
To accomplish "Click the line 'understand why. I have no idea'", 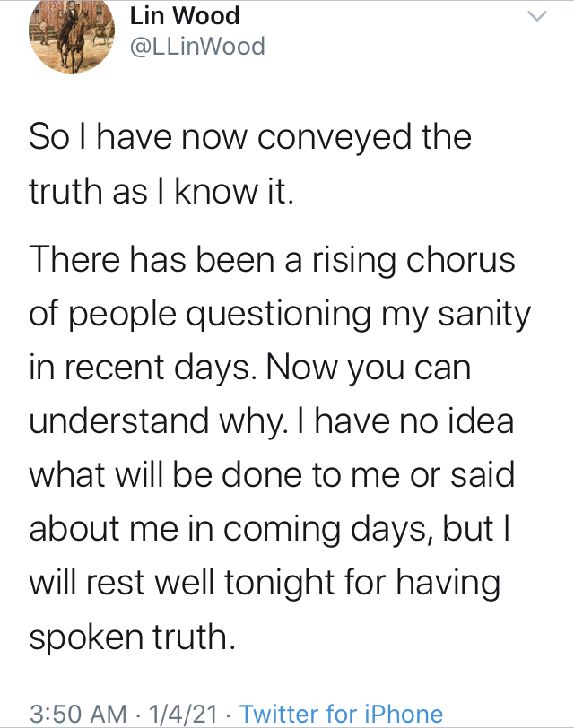I will tap(271, 421).
